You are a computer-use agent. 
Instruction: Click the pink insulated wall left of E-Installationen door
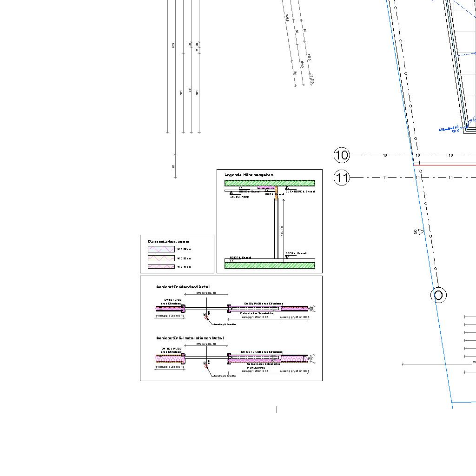coord(170,358)
